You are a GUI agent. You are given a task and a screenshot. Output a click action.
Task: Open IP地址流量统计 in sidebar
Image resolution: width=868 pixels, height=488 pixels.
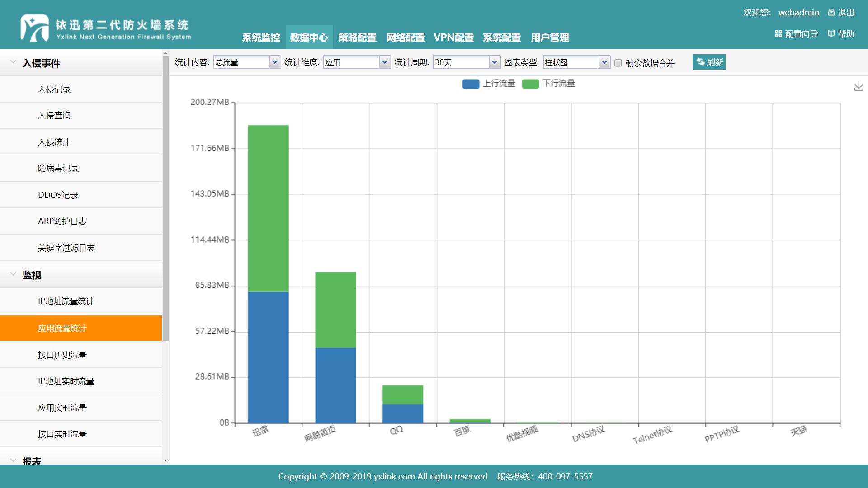point(81,301)
